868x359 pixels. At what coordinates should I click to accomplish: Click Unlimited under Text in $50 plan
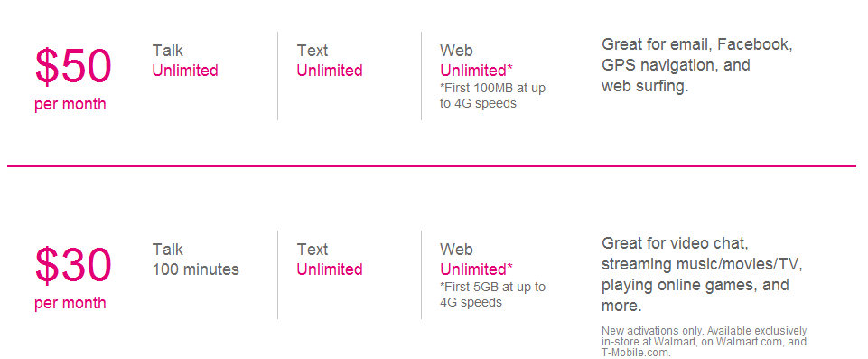(x=330, y=71)
